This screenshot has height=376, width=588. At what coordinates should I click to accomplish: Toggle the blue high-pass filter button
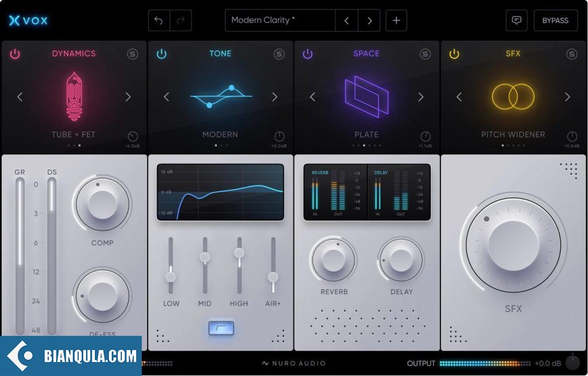pos(221,328)
